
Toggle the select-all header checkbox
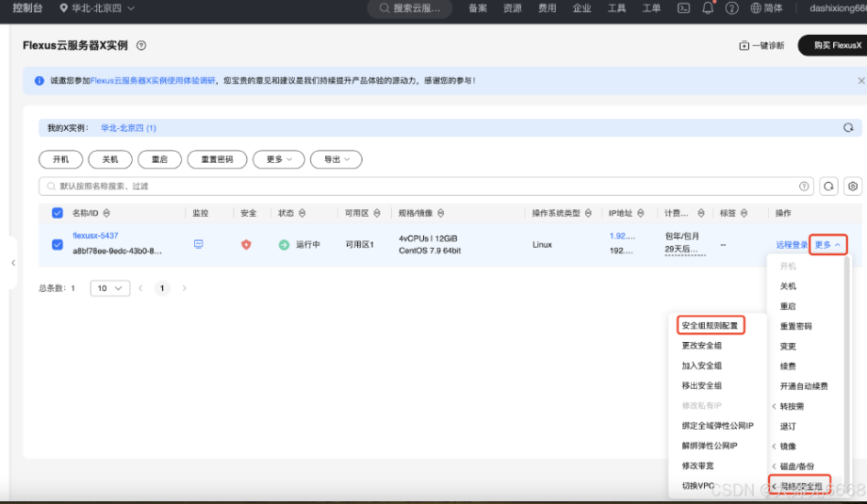pyautogui.click(x=57, y=213)
